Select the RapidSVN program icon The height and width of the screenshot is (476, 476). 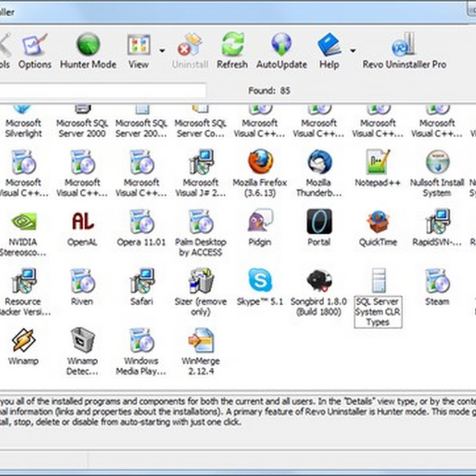click(x=437, y=221)
